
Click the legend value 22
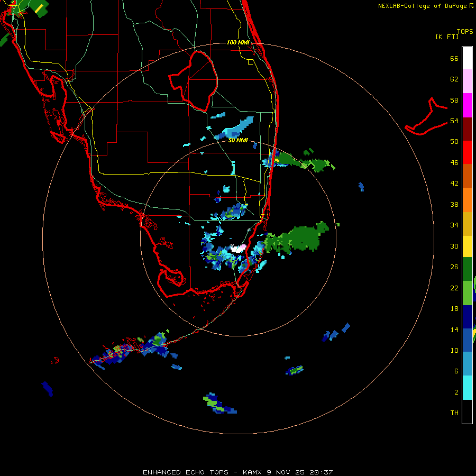point(454,288)
